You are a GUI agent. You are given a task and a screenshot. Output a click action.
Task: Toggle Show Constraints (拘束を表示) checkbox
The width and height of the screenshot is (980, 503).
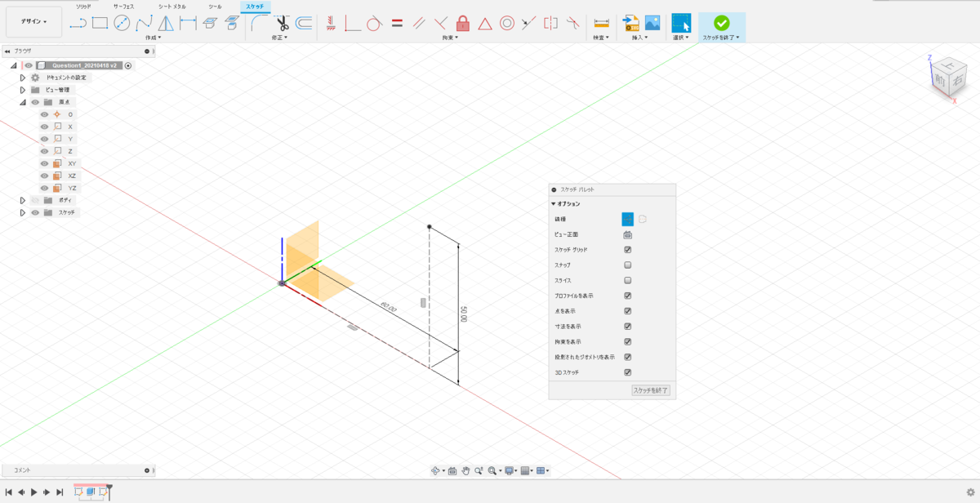[628, 341]
